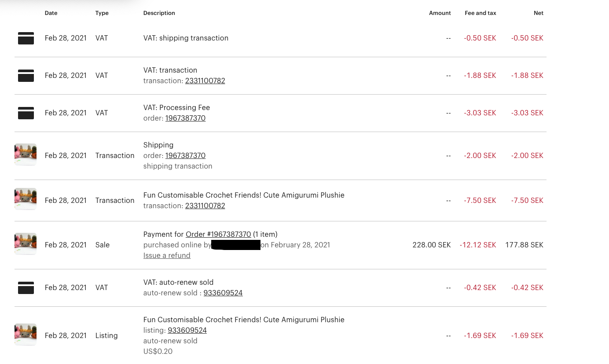Viewport: 609px width, 364px height.
Task: Click credit card icon for VAT shipping transaction
Action: (26, 38)
